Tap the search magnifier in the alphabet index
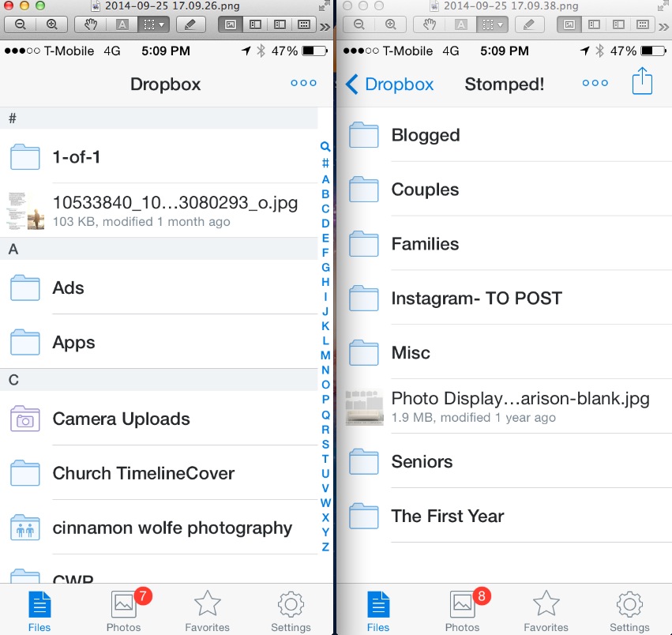672x635 pixels. tap(325, 147)
